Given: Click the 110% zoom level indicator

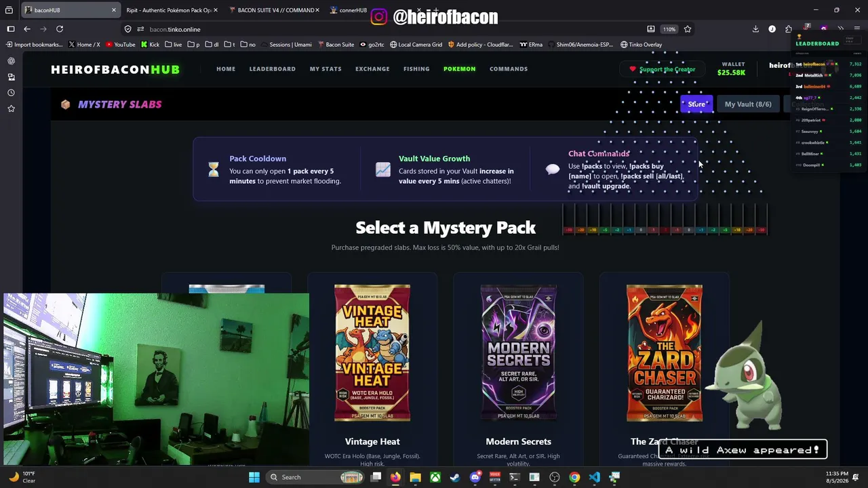Looking at the screenshot, I should pos(669,29).
